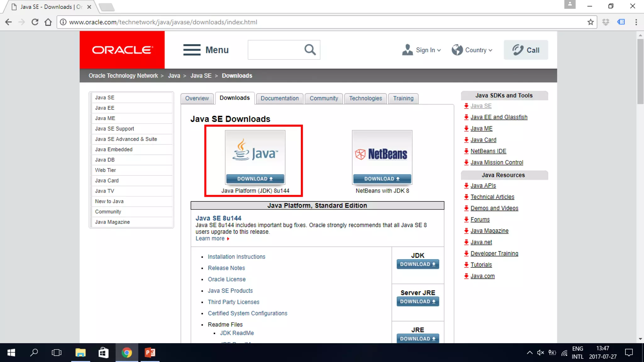The image size is (644, 362).
Task: Open PowerPoint from taskbar
Action: point(150,353)
